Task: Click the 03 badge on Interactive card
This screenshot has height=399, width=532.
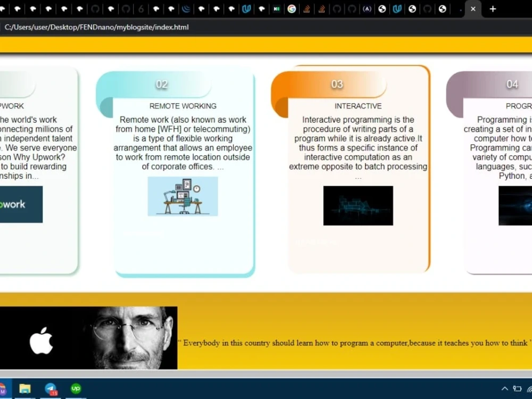Action: tap(337, 84)
